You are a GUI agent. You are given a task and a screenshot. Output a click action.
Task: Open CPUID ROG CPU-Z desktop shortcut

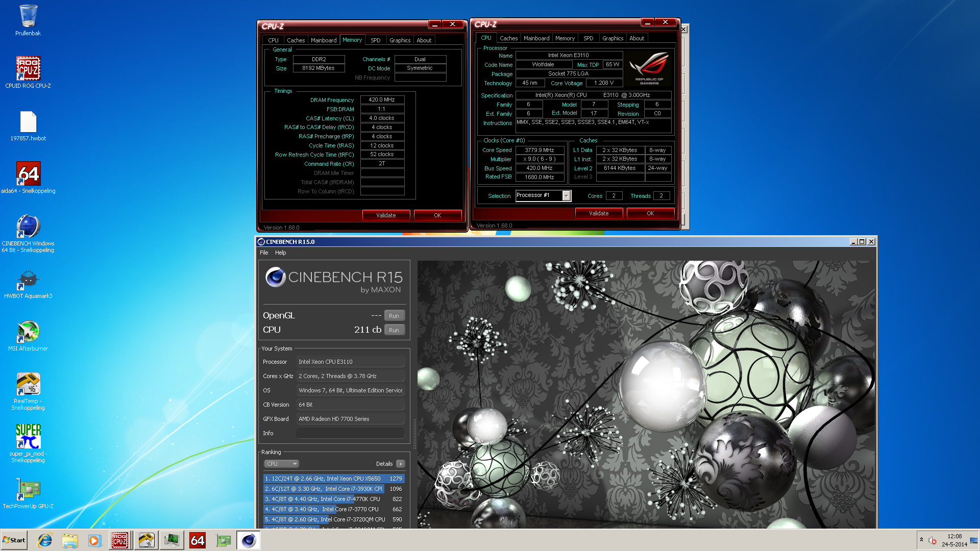28,72
